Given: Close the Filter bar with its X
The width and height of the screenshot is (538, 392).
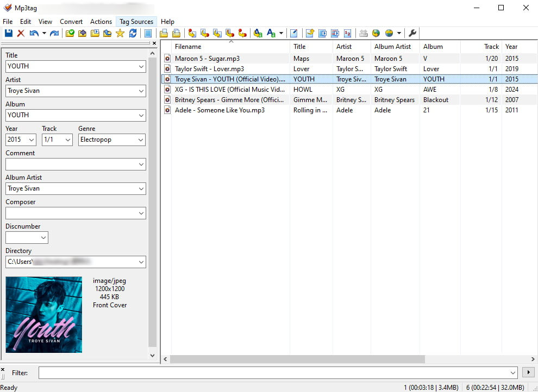Looking at the screenshot, I should click(3, 369).
